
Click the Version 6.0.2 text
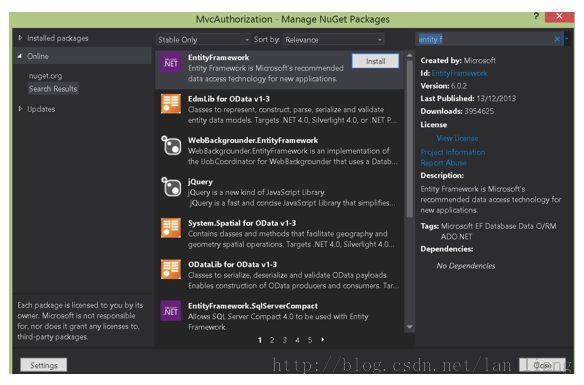[444, 86]
